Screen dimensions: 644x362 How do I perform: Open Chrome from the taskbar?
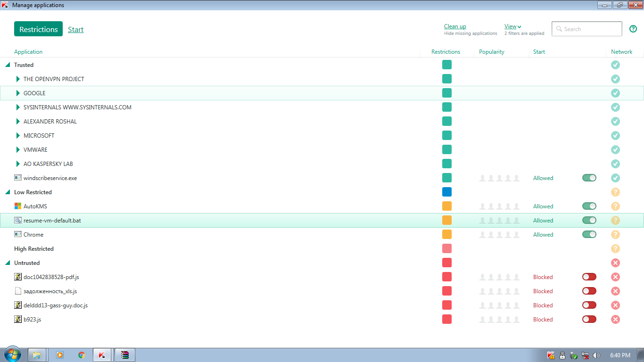tap(82, 355)
